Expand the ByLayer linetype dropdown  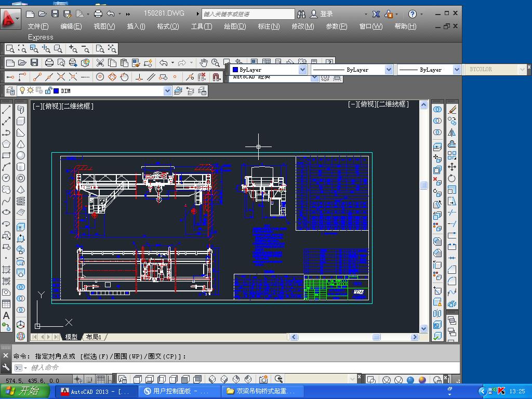click(389, 70)
